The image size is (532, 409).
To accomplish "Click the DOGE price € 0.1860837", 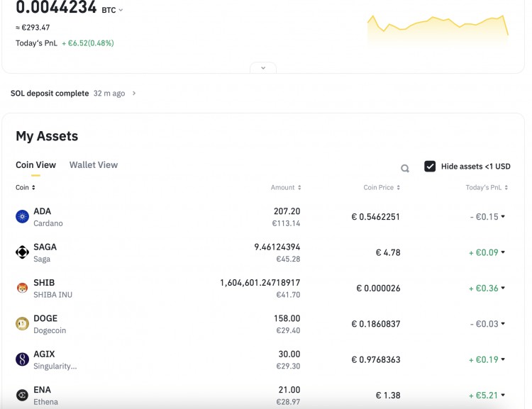I will click(x=375, y=324).
